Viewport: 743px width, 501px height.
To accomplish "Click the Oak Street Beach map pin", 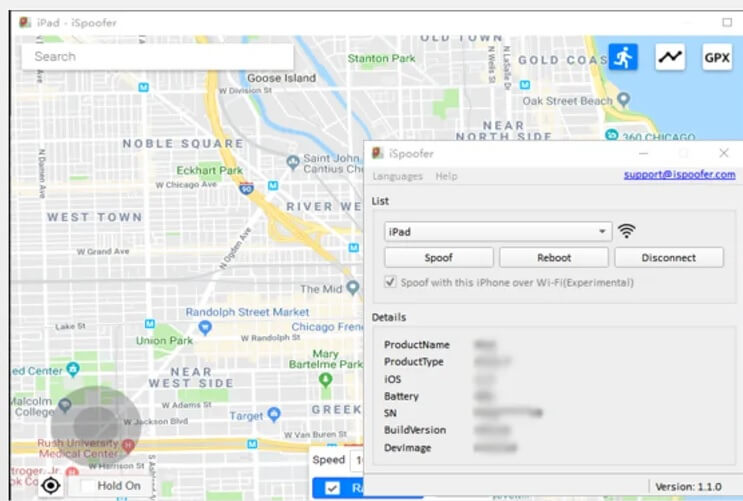I will (x=624, y=100).
